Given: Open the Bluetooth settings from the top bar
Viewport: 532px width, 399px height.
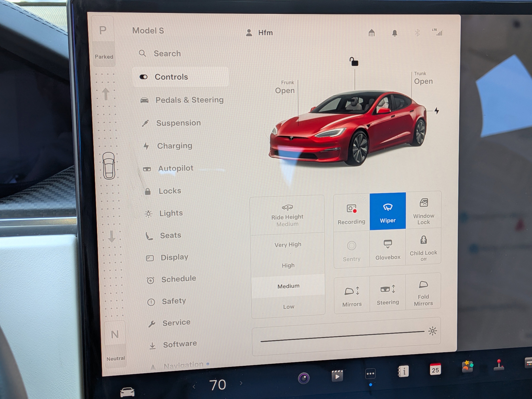Looking at the screenshot, I should [417, 33].
